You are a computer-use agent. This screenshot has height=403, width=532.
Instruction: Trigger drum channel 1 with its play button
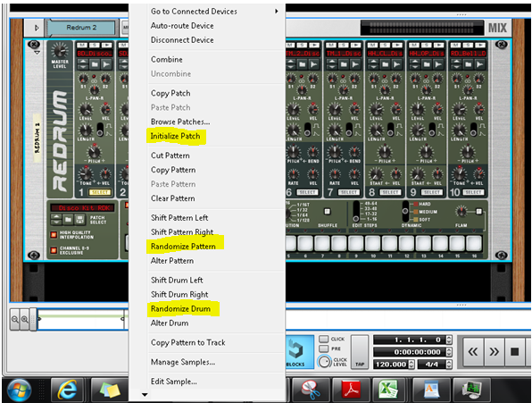point(106,46)
